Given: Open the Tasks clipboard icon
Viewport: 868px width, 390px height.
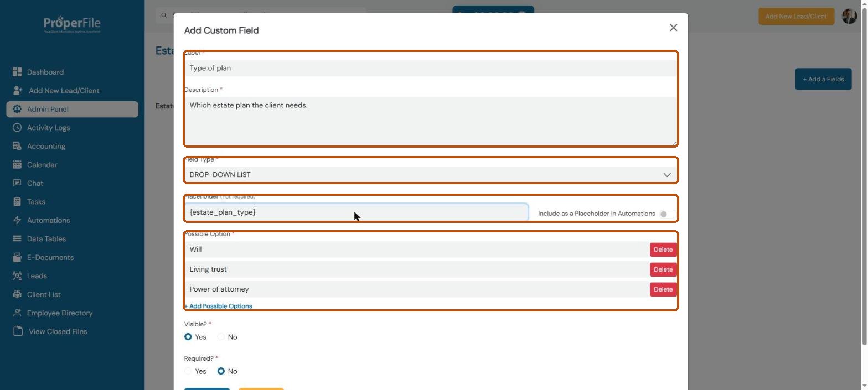Looking at the screenshot, I should coord(17,202).
